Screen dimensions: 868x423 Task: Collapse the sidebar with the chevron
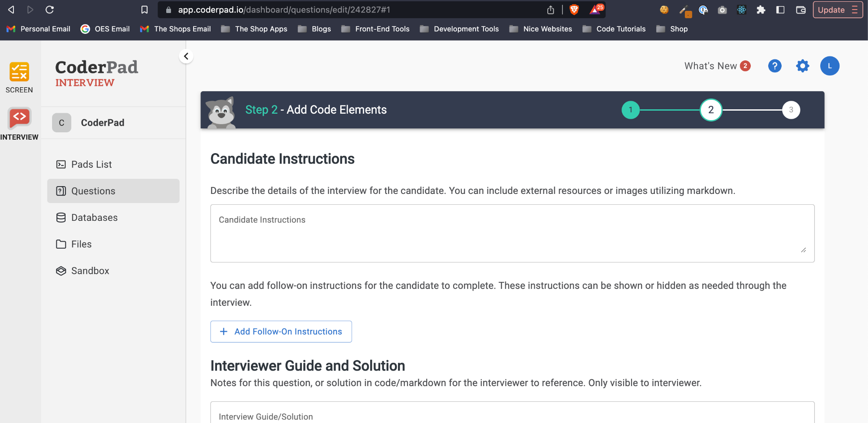pyautogui.click(x=186, y=56)
